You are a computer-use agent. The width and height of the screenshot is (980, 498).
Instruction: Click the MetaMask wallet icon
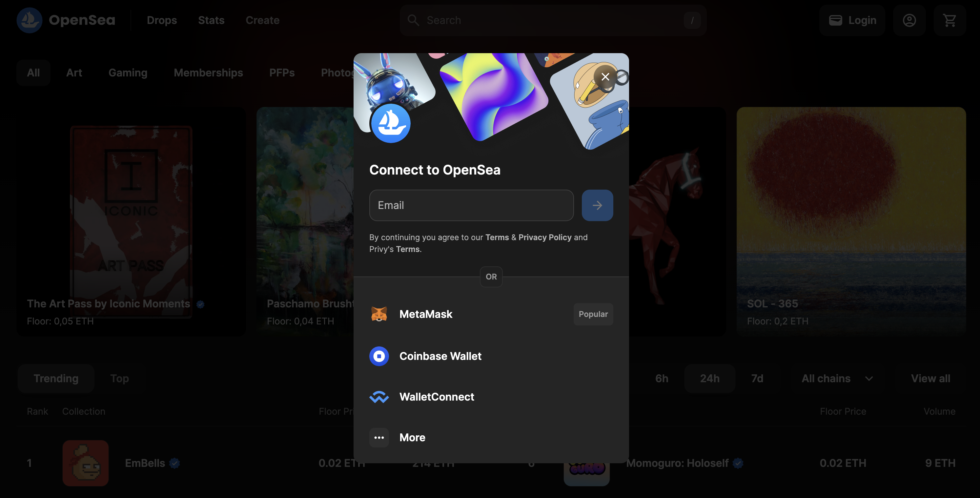coord(379,314)
